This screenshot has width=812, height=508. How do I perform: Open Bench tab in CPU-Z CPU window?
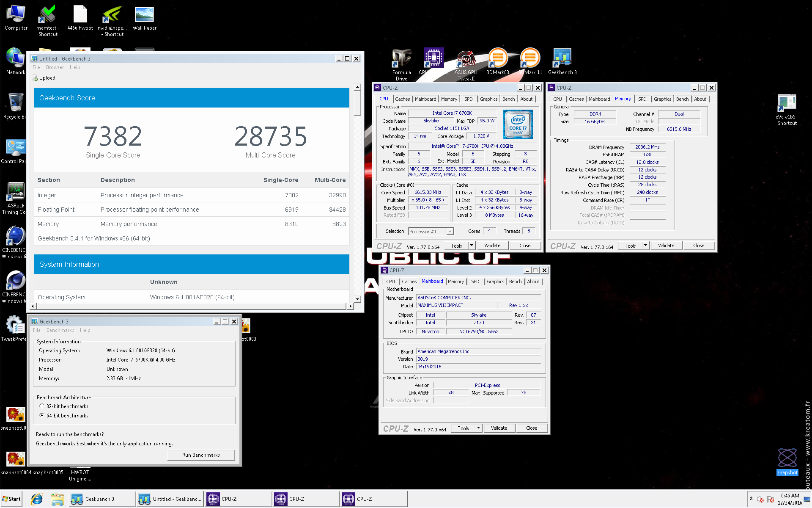(x=508, y=99)
